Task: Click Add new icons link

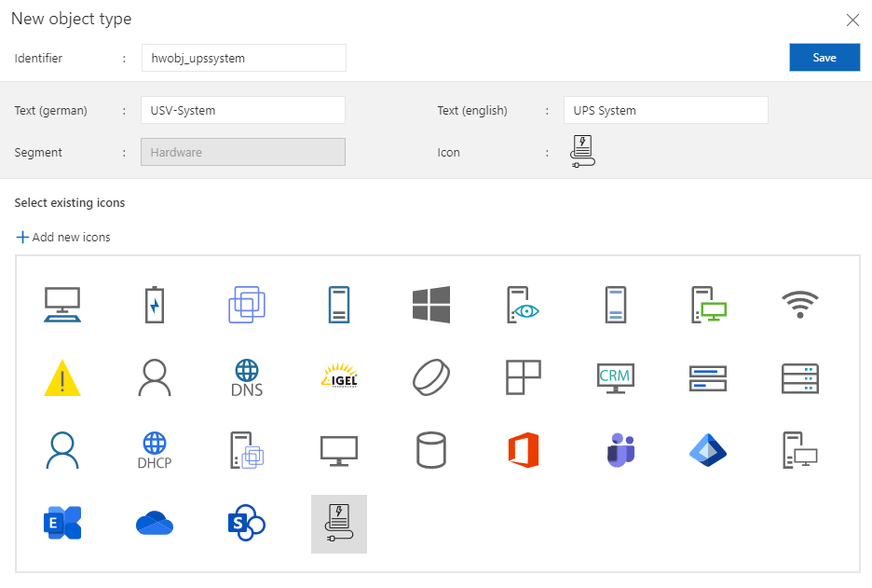Action: tap(63, 238)
